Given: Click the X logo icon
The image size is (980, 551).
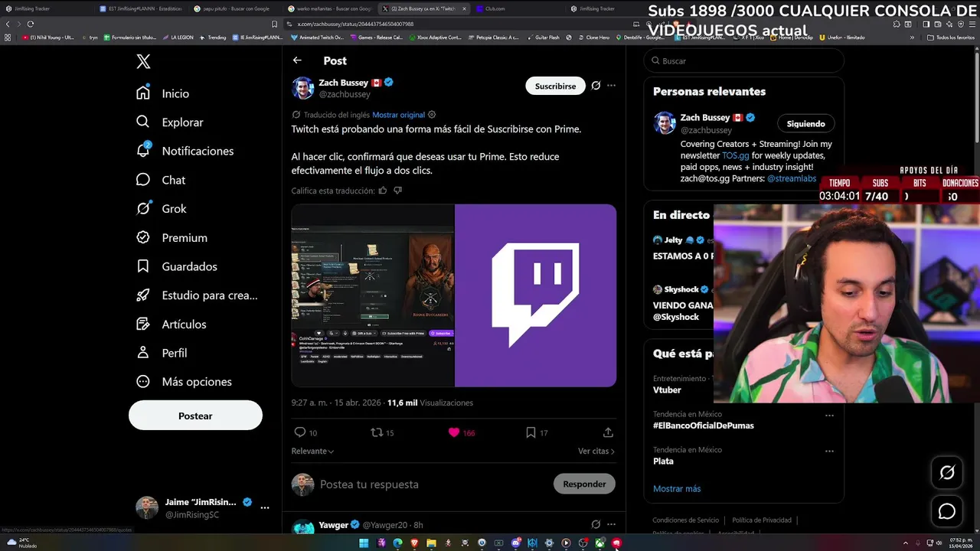Looking at the screenshot, I should (143, 62).
